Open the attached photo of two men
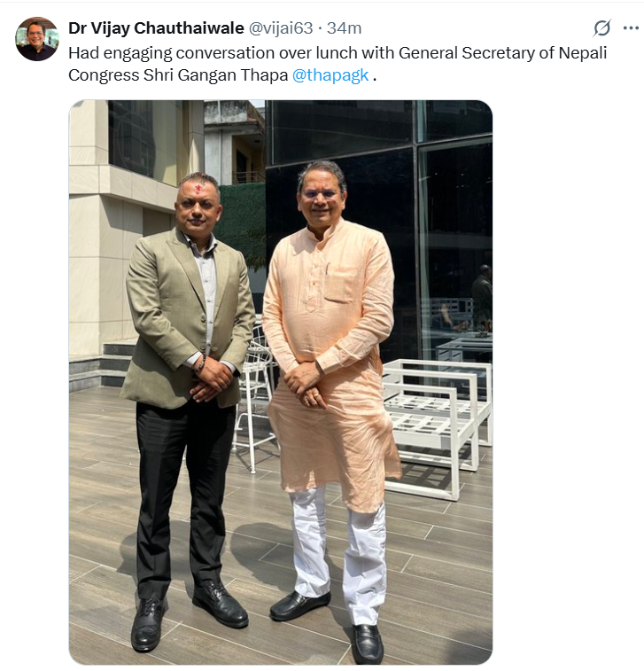 pyautogui.click(x=281, y=382)
